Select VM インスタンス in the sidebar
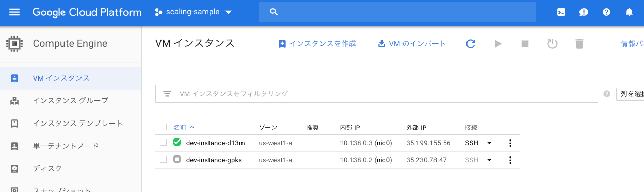Screen dimensions: 644x192 70,78
